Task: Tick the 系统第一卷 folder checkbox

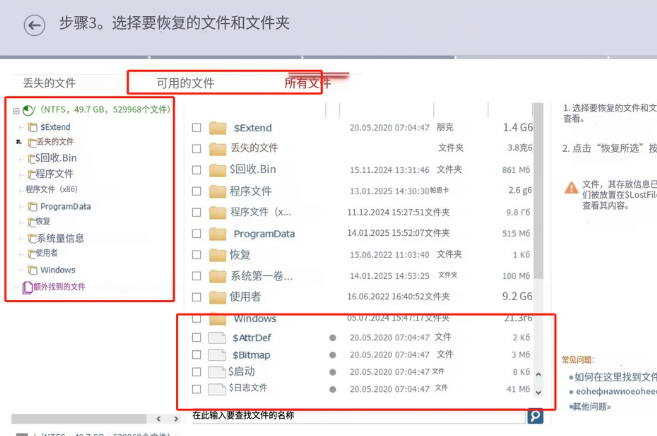Action: click(197, 276)
